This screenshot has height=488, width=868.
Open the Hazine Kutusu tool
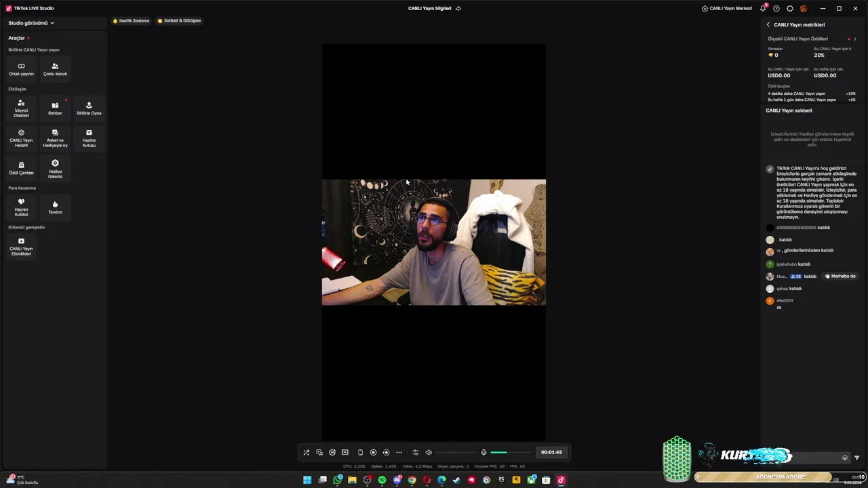tap(89, 138)
